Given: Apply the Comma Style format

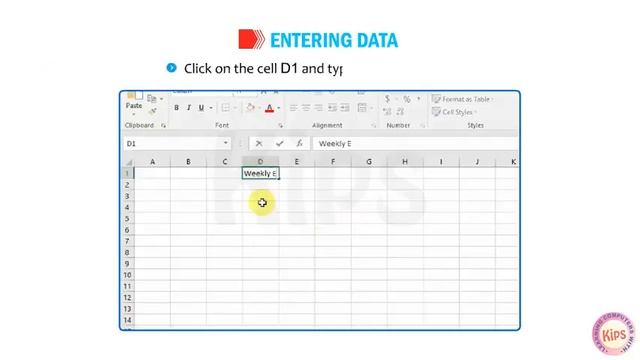Looking at the screenshot, I should pyautogui.click(x=418, y=99).
